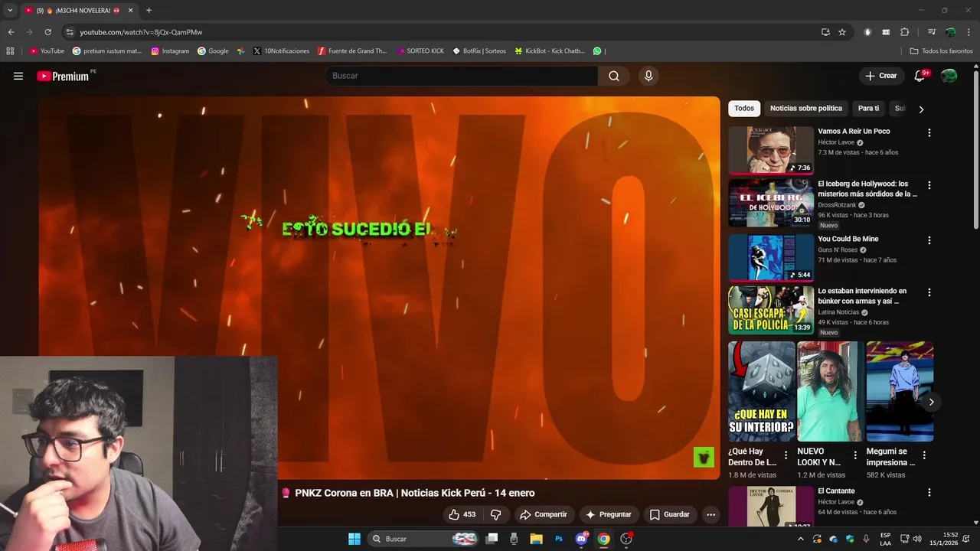Viewport: 980px width, 551px height.
Task: Open the Instagram bookmark
Action: [x=170, y=51]
